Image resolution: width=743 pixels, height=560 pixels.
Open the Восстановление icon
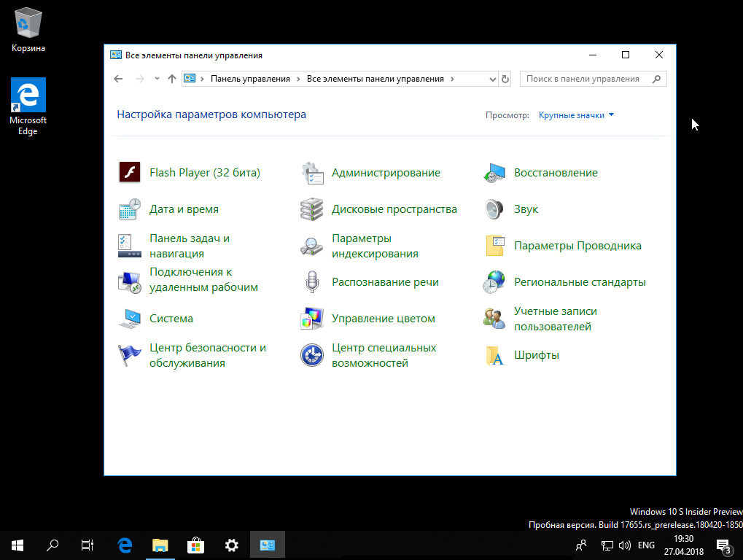click(494, 173)
